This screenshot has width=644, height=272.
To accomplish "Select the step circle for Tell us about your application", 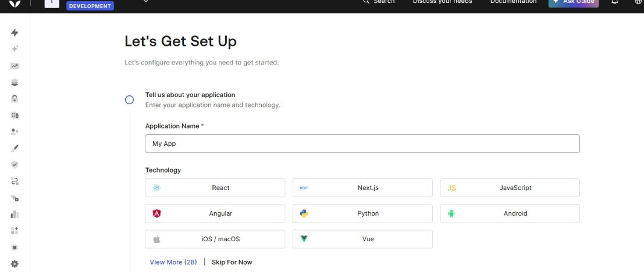I will [x=129, y=100].
